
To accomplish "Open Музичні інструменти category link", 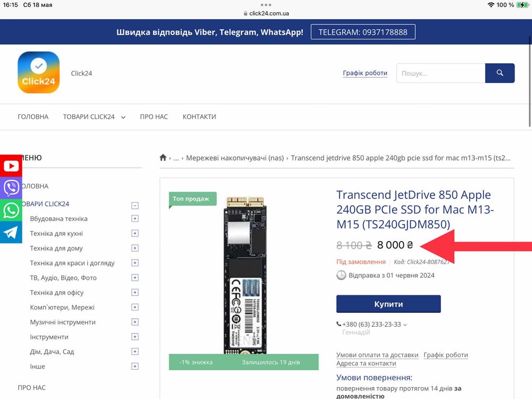I will coord(63,322).
